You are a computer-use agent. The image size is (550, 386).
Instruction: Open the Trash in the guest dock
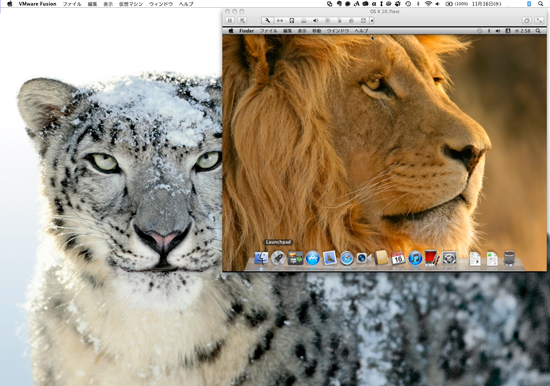tap(509, 258)
